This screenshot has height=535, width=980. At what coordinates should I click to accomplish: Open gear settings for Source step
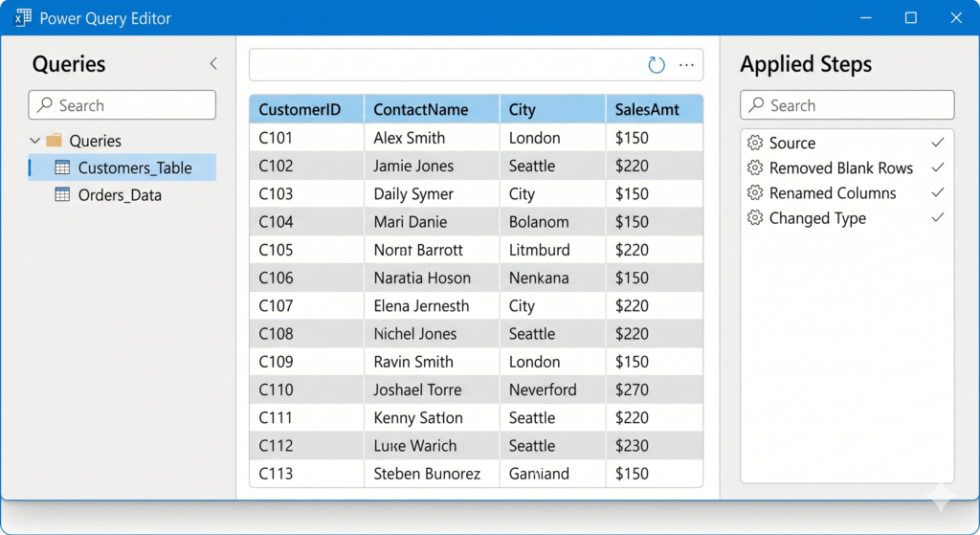click(x=755, y=143)
